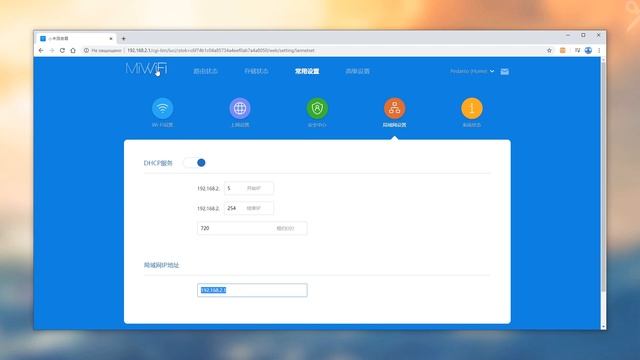Viewport: 640px width, 360px height.
Task: Open the 存储状态 storage status tab
Action: pos(256,71)
